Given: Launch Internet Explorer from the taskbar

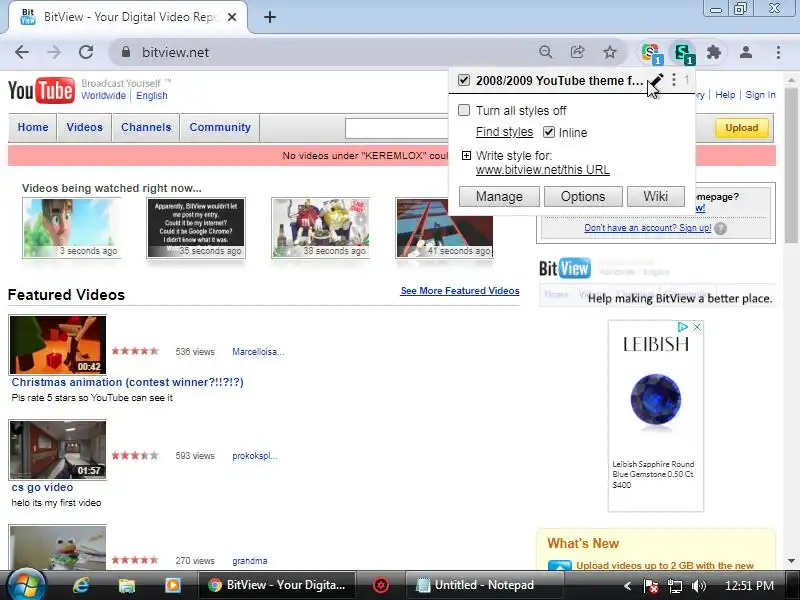Looking at the screenshot, I should (x=81, y=585).
